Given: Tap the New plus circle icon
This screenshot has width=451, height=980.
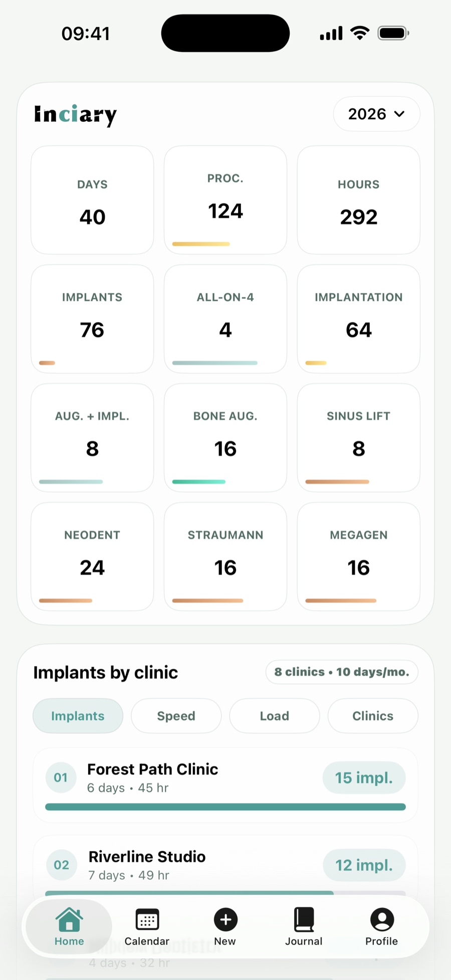Looking at the screenshot, I should click(x=225, y=919).
